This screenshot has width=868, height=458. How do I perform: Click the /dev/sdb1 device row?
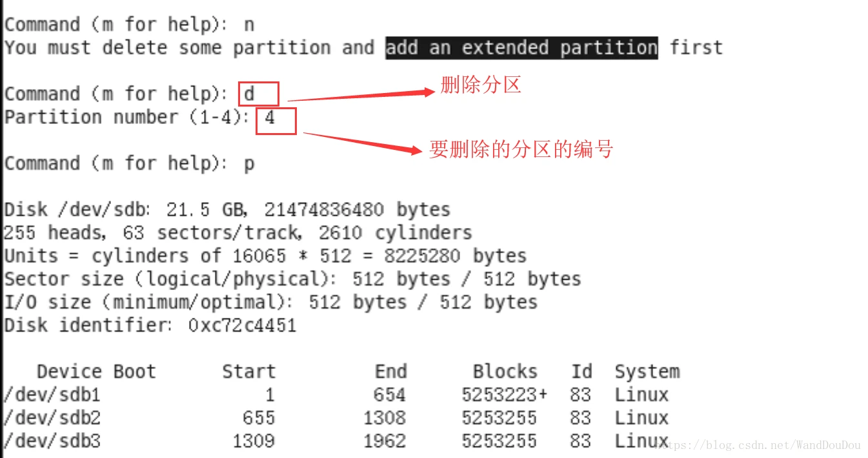52,395
